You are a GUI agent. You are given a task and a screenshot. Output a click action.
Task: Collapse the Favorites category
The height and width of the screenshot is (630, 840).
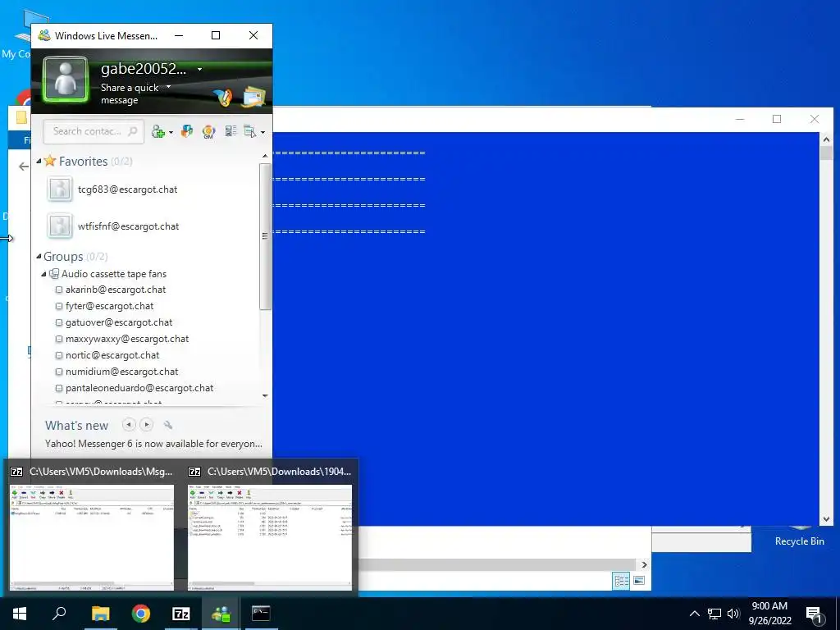(x=39, y=161)
